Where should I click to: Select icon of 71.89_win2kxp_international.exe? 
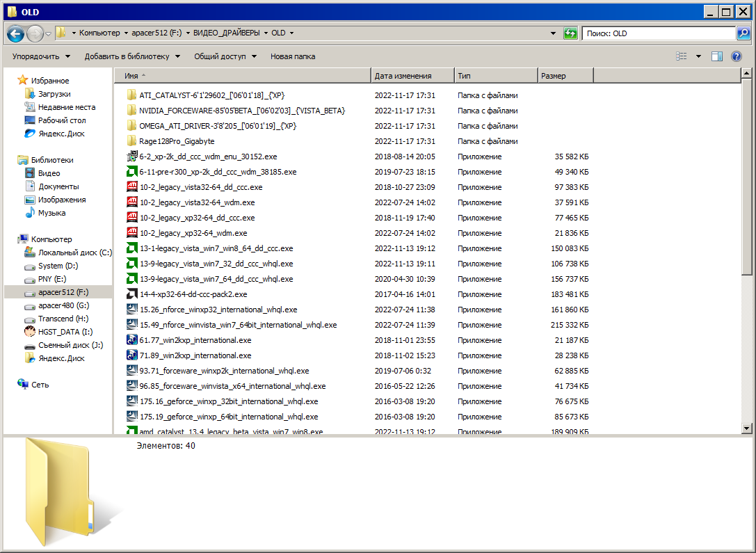click(x=132, y=355)
